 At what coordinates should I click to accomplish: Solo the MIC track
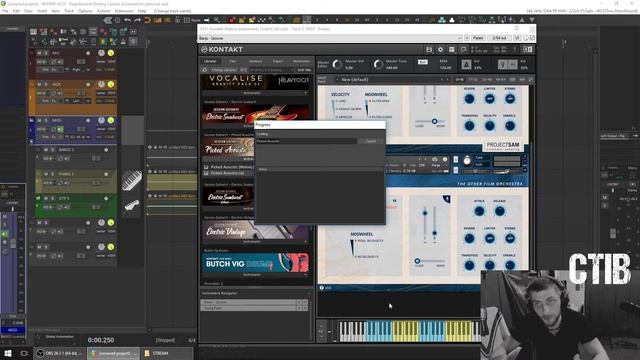(46, 53)
